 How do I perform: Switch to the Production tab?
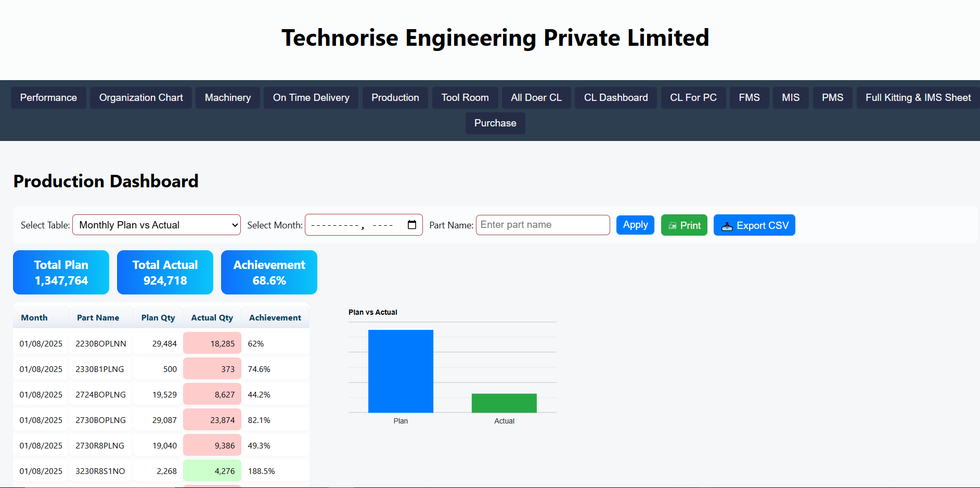(x=395, y=97)
